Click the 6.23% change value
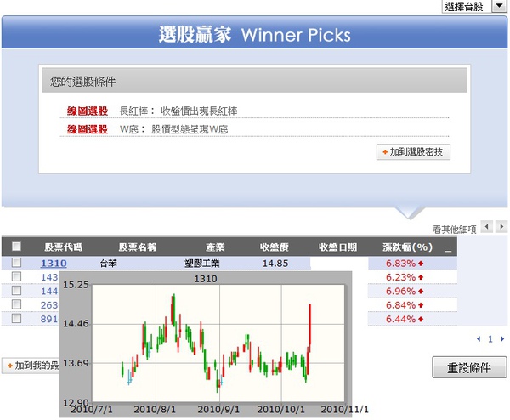Screen dimensions: 510x420 point(400,277)
